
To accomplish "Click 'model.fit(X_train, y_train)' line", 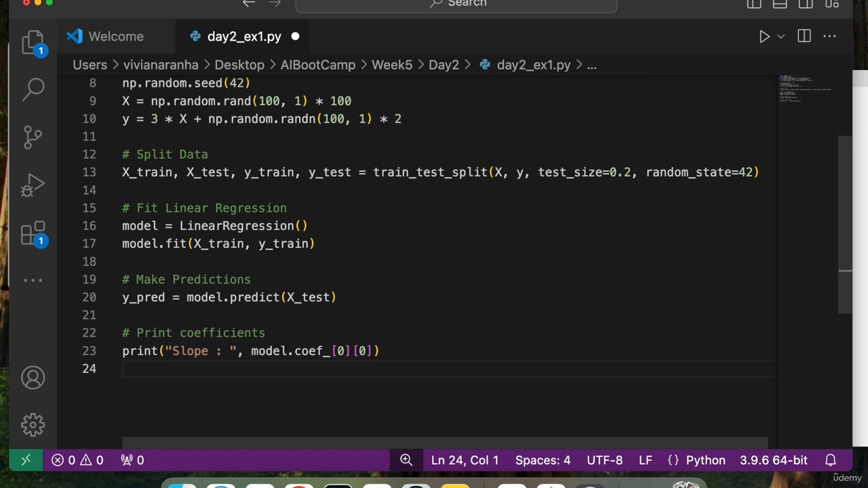I will [x=218, y=243].
